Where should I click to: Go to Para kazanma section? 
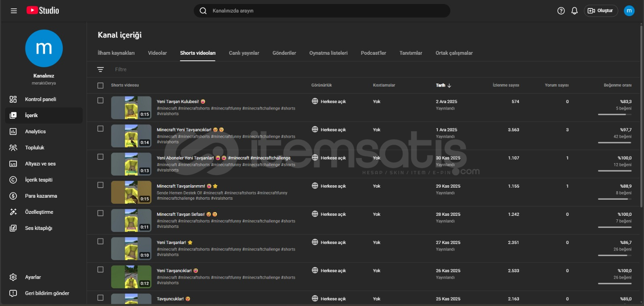click(41, 196)
